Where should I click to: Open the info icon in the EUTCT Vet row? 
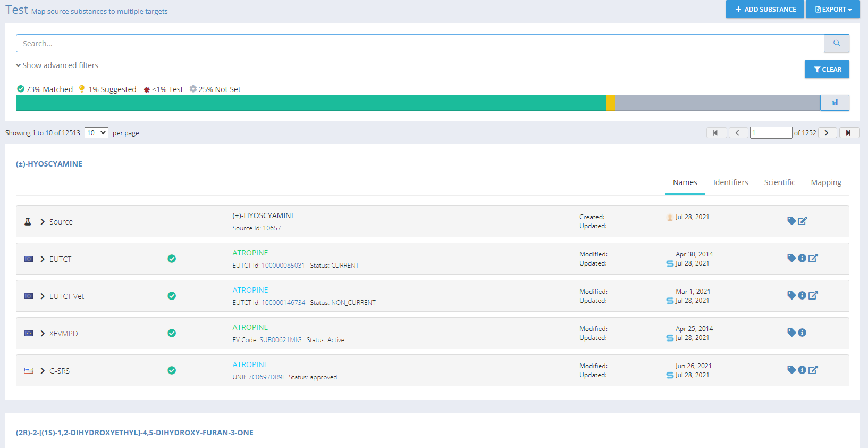pos(802,295)
